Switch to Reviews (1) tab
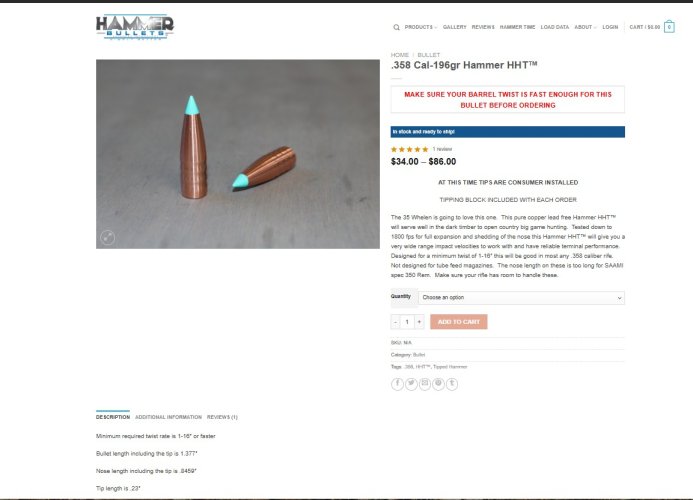 [x=222, y=417]
